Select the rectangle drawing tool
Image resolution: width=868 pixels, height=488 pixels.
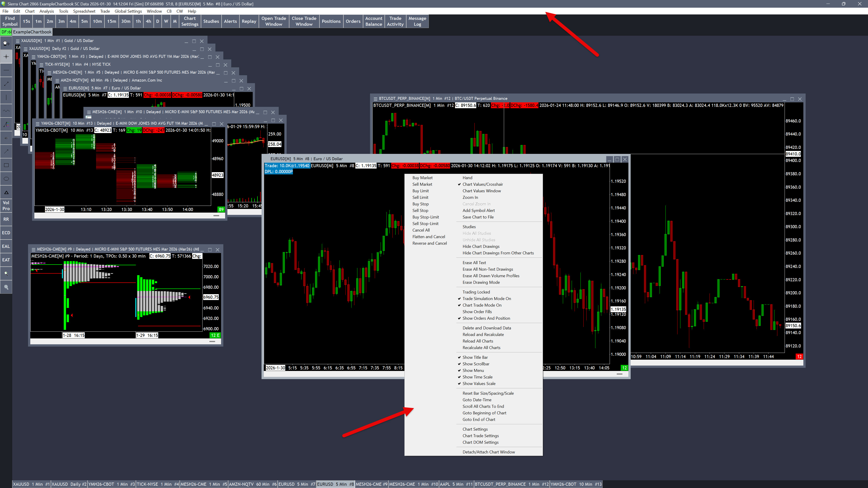[6, 165]
